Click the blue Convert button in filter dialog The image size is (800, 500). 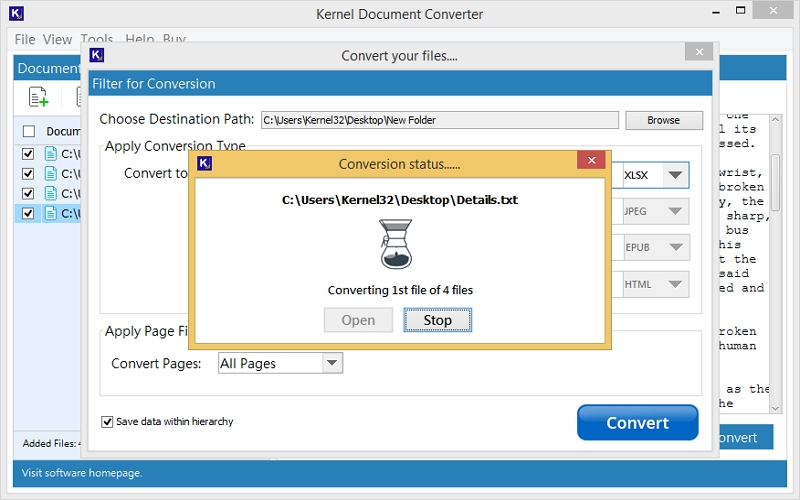637,422
